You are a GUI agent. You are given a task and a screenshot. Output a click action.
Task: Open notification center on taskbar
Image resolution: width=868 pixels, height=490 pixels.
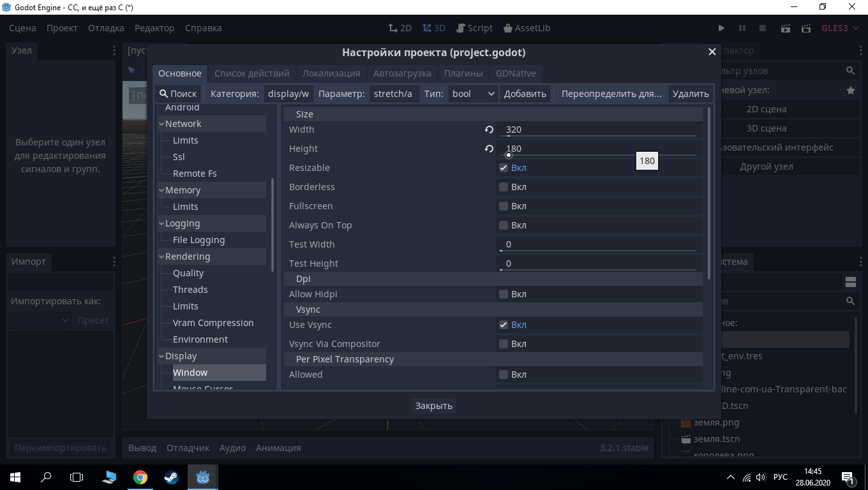click(848, 477)
